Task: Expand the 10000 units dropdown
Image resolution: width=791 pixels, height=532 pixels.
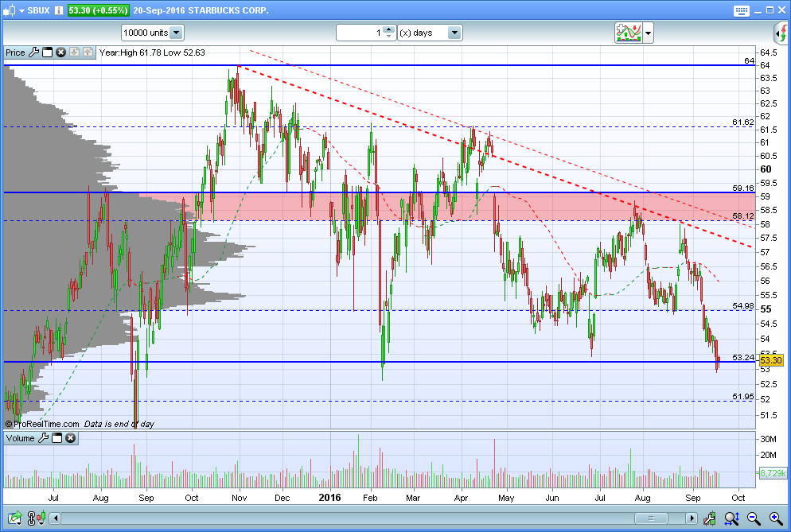Action: click(x=176, y=33)
